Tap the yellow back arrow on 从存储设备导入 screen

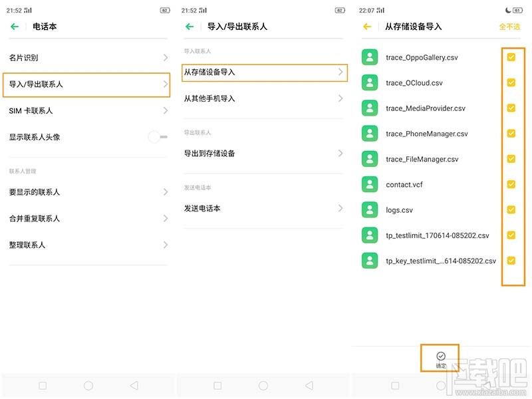366,27
